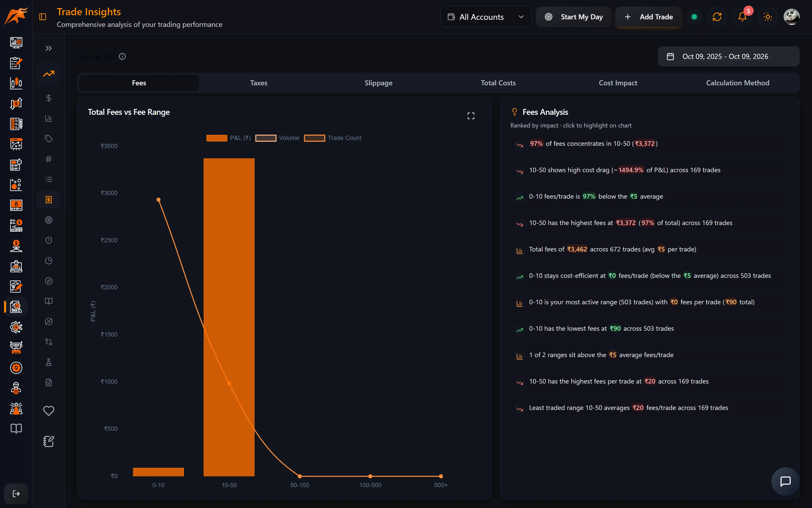Open the list icon in sidebar
This screenshot has height=508, width=812.
click(x=49, y=179)
